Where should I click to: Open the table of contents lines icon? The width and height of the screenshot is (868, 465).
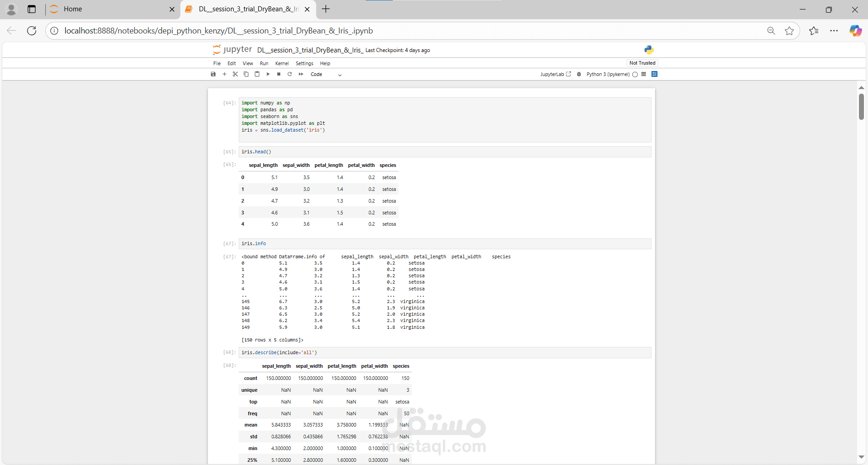click(644, 74)
